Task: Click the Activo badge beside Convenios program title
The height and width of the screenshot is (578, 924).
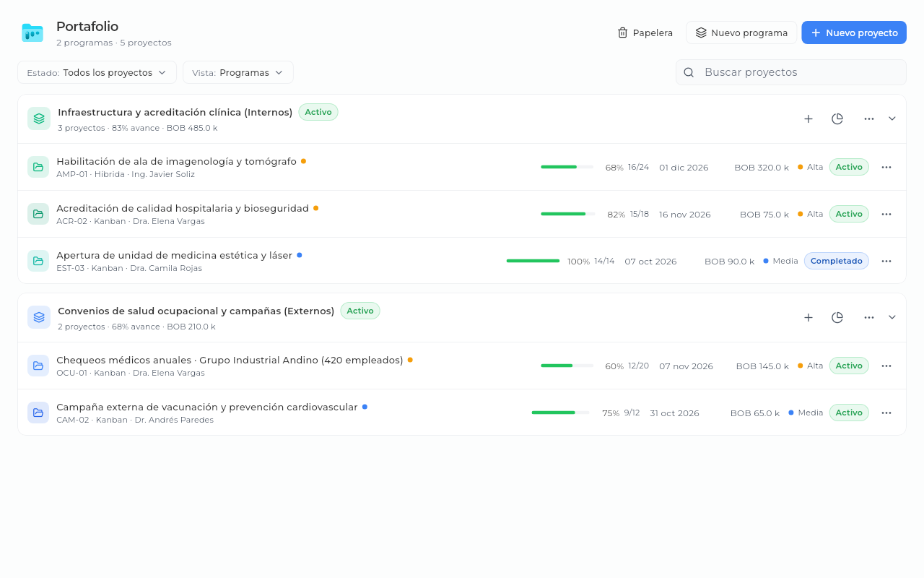Action: click(x=360, y=311)
